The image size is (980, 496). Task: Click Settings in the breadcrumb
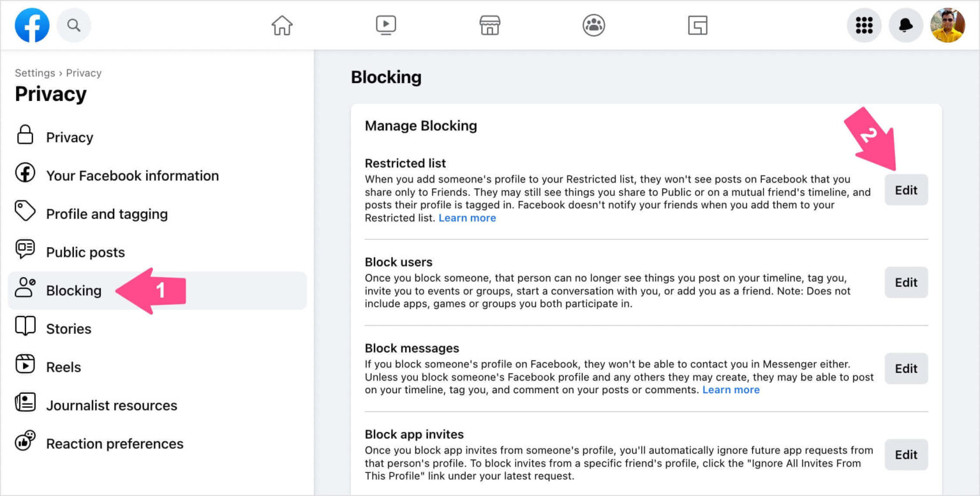pos(34,72)
